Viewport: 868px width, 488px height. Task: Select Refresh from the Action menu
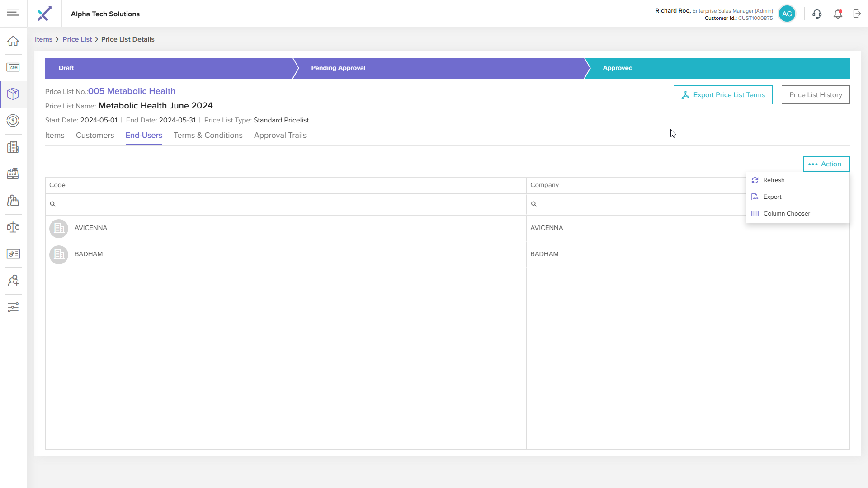tap(774, 180)
